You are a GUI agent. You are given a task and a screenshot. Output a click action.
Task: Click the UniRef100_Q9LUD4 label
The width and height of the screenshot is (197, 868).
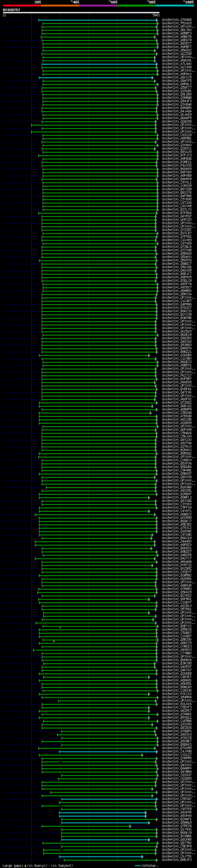point(176,94)
